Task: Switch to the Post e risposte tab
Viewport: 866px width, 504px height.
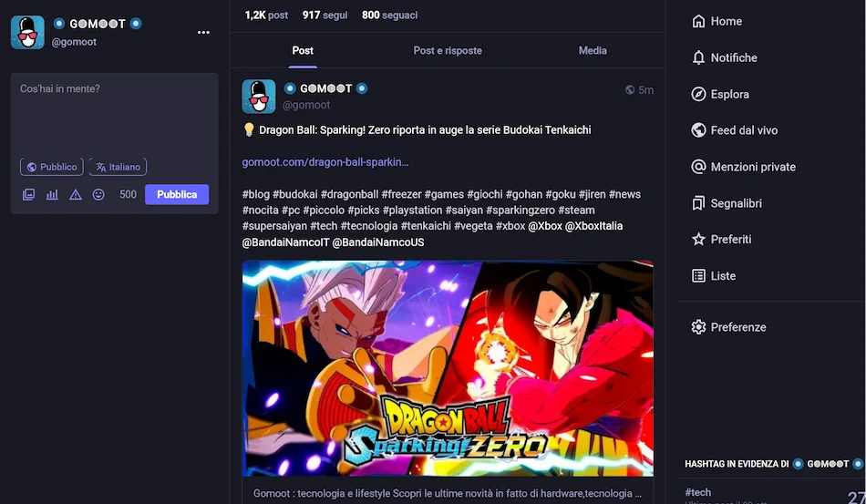Action: 448,51
